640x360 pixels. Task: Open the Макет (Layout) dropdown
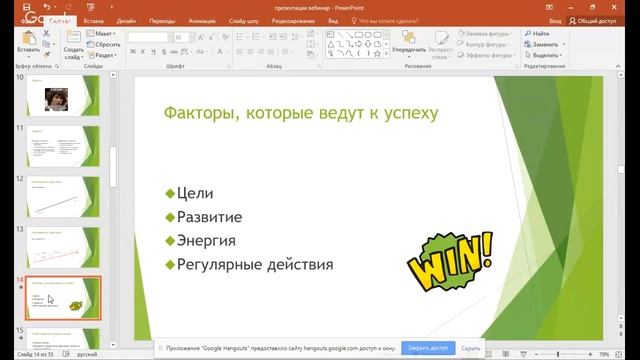pos(101,33)
